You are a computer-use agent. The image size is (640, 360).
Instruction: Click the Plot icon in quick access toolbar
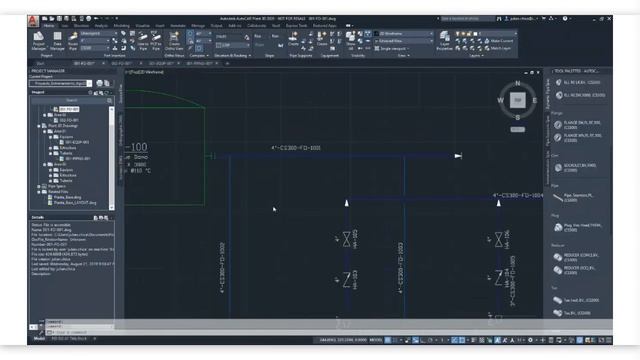89,18
